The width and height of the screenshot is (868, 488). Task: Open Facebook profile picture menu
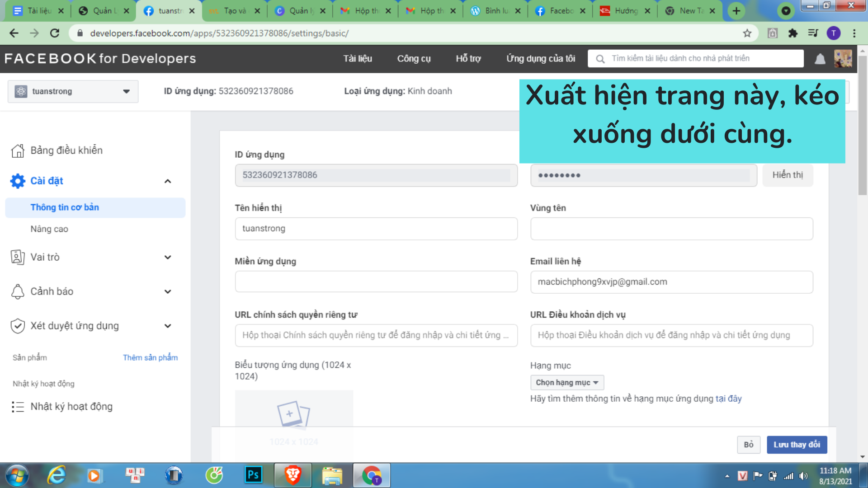click(x=843, y=59)
